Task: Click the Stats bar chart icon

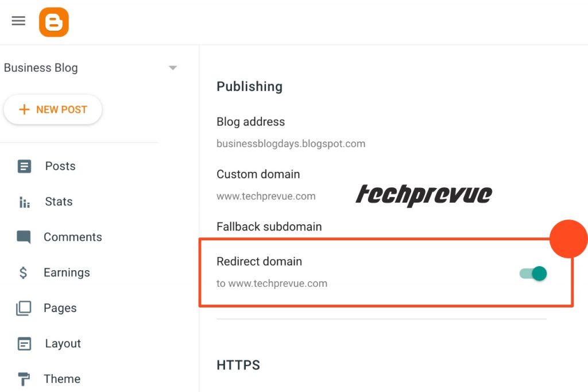Action: [24, 202]
